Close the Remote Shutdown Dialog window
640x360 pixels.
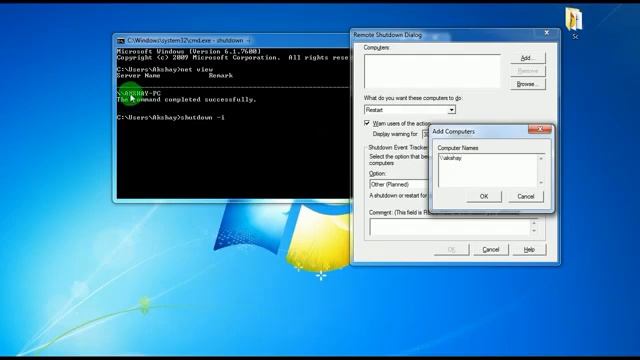click(x=547, y=33)
